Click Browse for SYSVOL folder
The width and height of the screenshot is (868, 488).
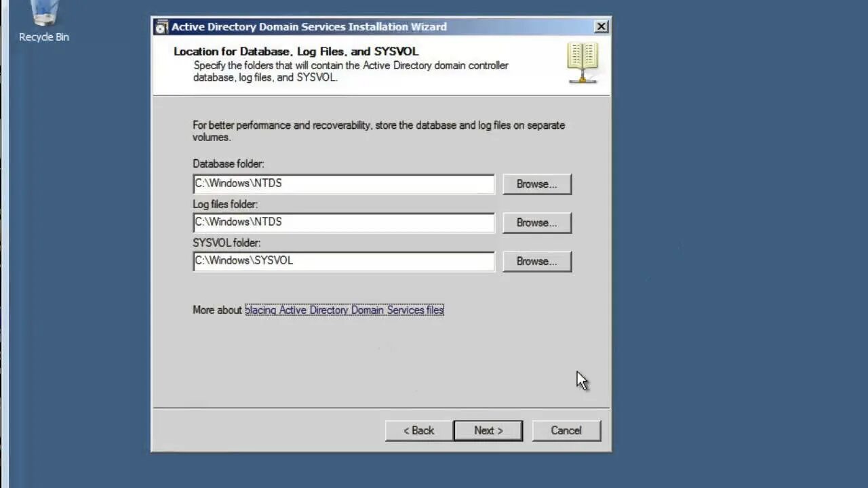[x=536, y=261]
